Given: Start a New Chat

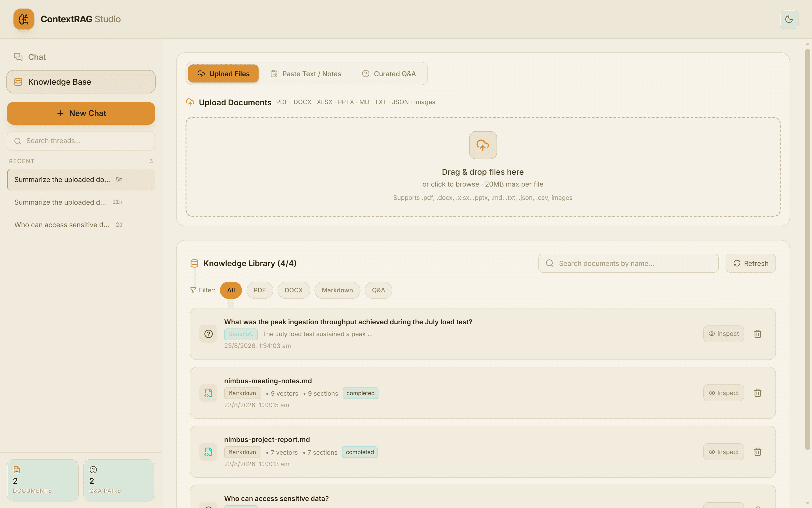Looking at the screenshot, I should click(81, 113).
